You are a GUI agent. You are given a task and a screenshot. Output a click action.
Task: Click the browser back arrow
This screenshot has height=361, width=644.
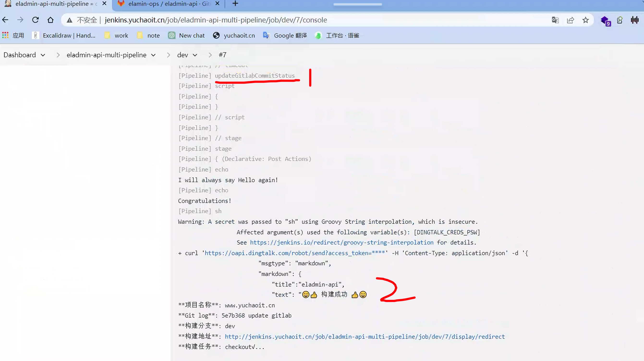(x=5, y=20)
